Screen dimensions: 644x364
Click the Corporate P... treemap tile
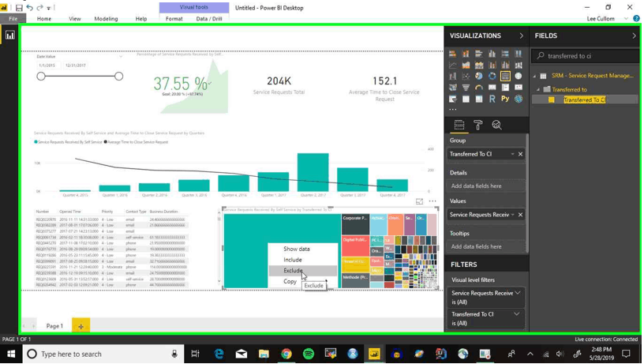pyautogui.click(x=355, y=224)
